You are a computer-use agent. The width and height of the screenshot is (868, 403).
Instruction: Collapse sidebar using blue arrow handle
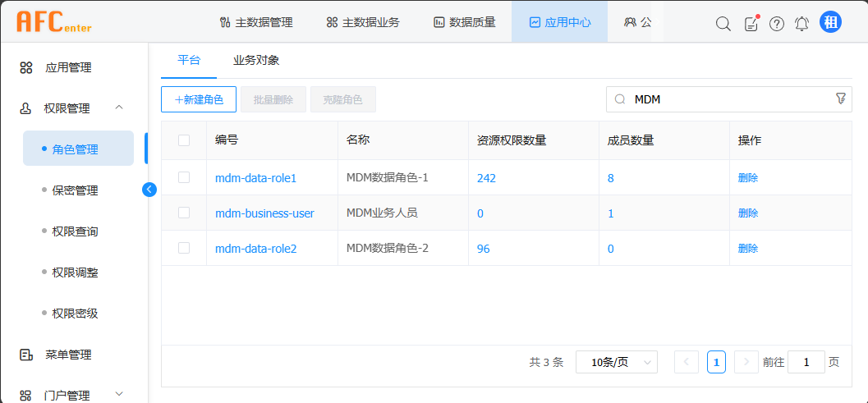pos(149,189)
